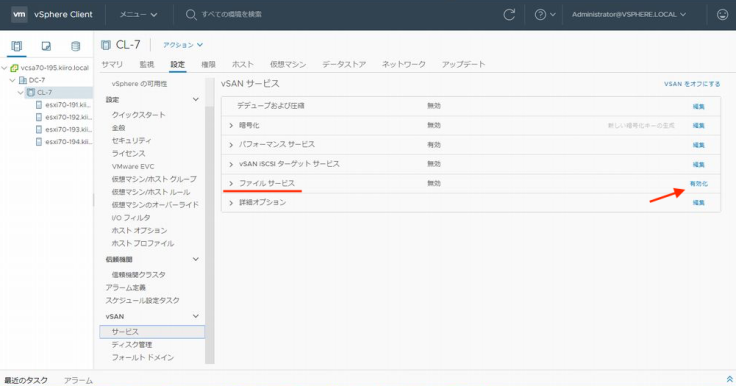Click the DC-7 datacenter icon
This screenshot has height=386, width=736.
tap(23, 80)
